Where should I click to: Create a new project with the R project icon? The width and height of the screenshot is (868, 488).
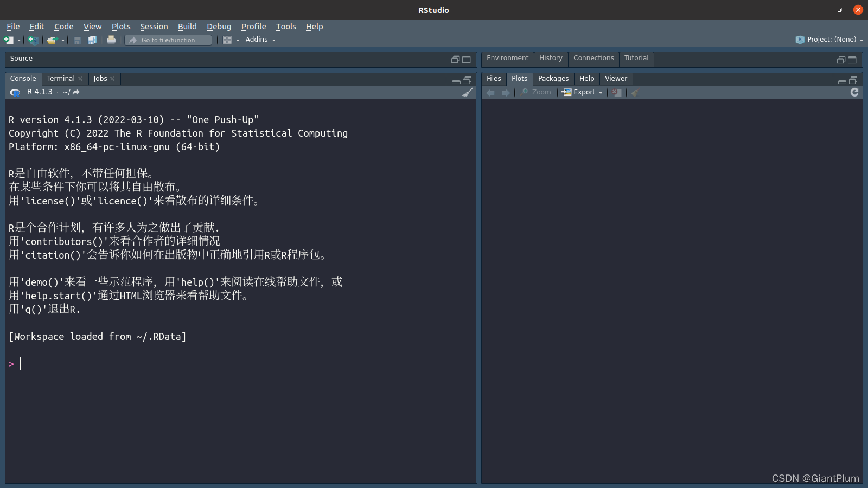tap(33, 40)
